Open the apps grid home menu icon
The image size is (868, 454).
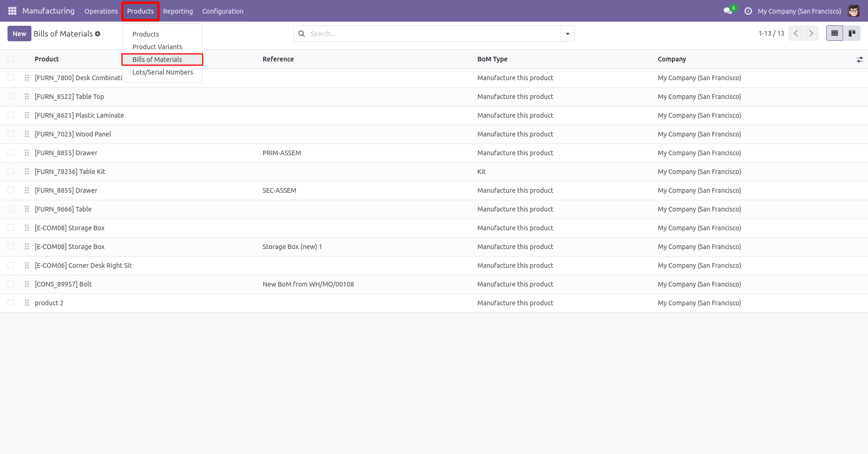pos(13,11)
